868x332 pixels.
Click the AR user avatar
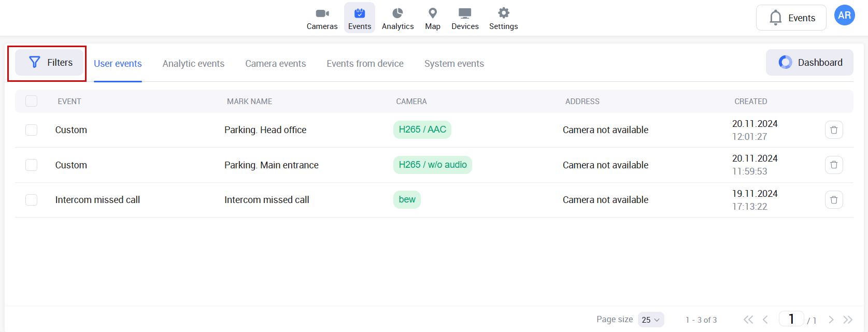point(844,16)
